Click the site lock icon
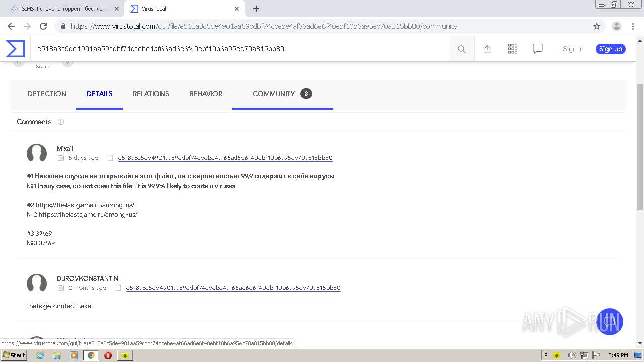The image size is (644, 362). (x=63, y=26)
